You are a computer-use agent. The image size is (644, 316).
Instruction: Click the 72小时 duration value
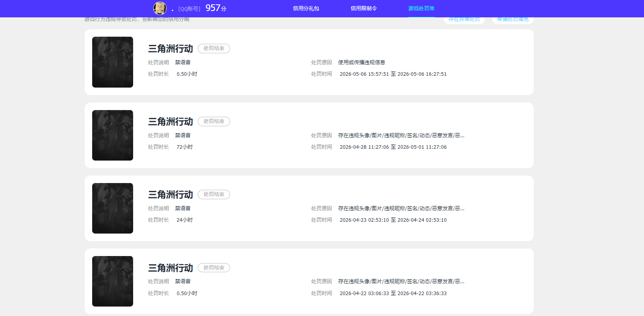[x=185, y=147]
